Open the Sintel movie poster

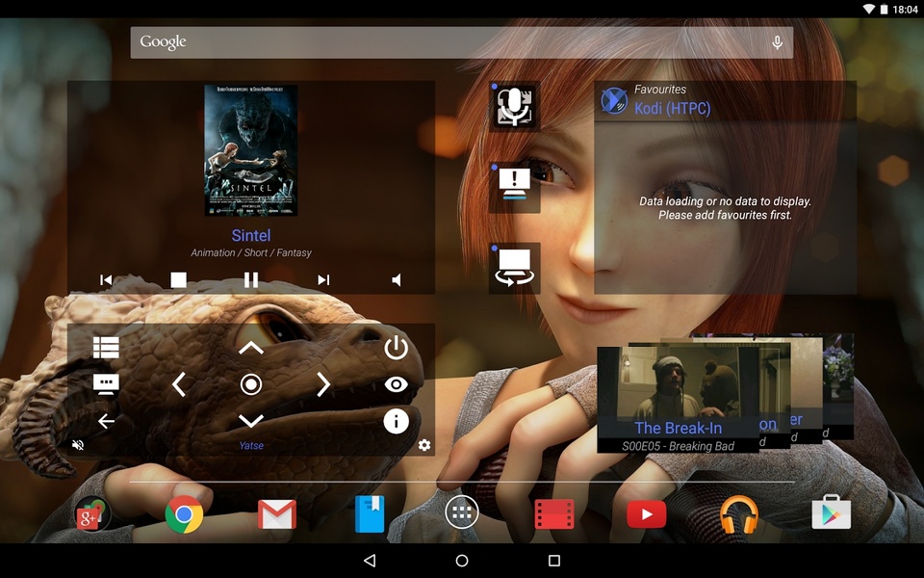(x=251, y=150)
